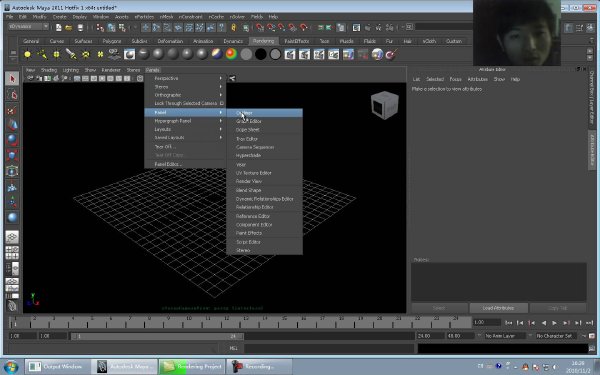
Task: Click the play forward button
Action: pos(554,323)
